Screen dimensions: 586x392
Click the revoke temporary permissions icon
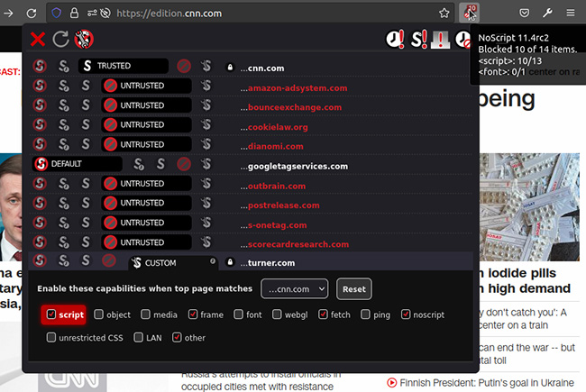point(463,40)
